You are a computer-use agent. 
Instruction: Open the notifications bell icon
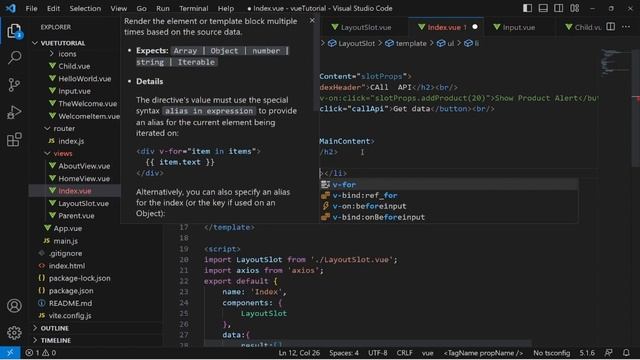(x=627, y=353)
